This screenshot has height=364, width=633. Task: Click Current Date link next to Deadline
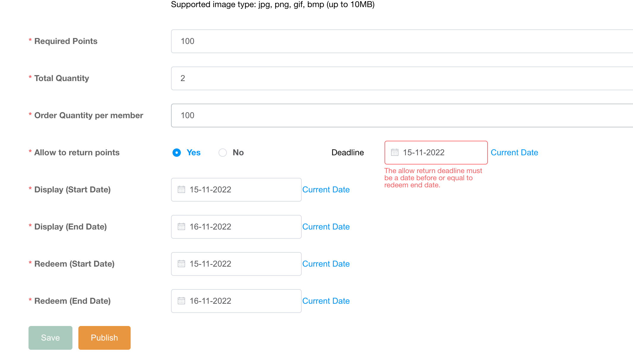tap(514, 153)
